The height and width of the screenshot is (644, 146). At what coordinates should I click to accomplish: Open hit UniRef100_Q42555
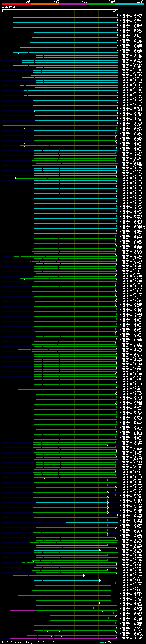point(131,17)
